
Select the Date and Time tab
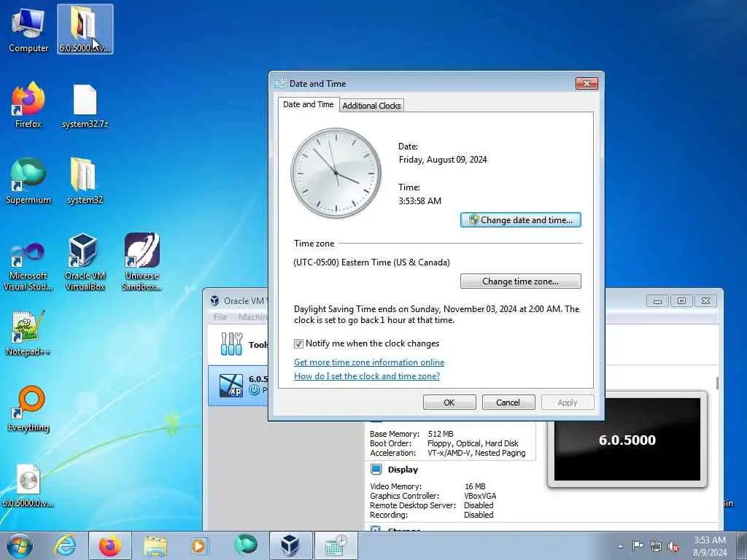coord(309,104)
